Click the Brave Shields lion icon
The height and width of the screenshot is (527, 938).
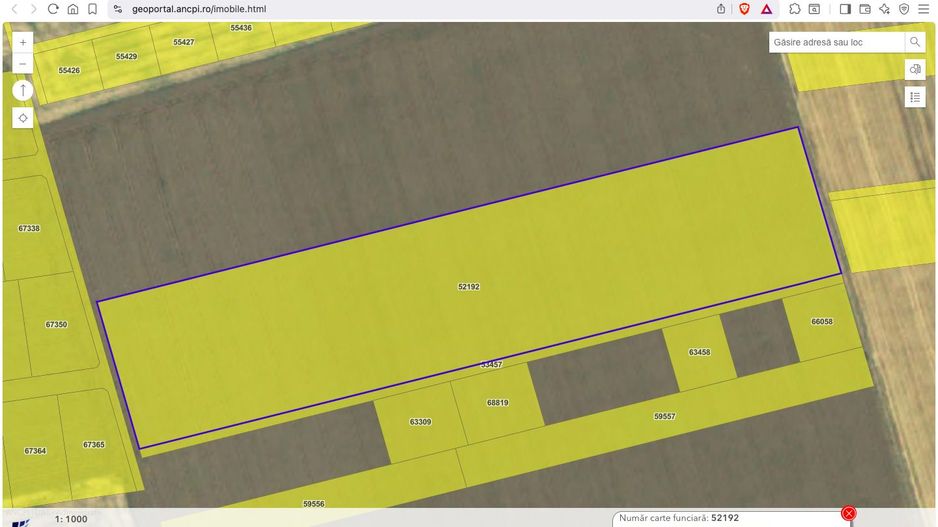click(x=745, y=9)
